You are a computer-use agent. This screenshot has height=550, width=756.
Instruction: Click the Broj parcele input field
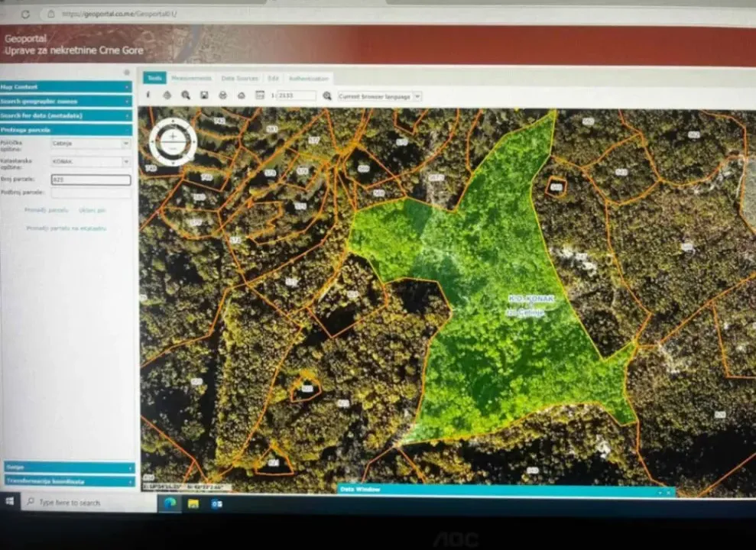(x=90, y=180)
